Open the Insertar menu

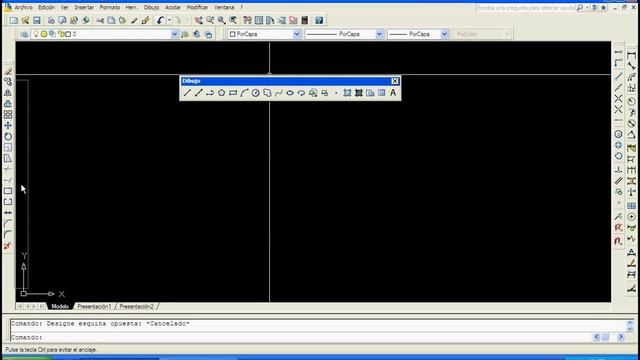(x=84, y=7)
